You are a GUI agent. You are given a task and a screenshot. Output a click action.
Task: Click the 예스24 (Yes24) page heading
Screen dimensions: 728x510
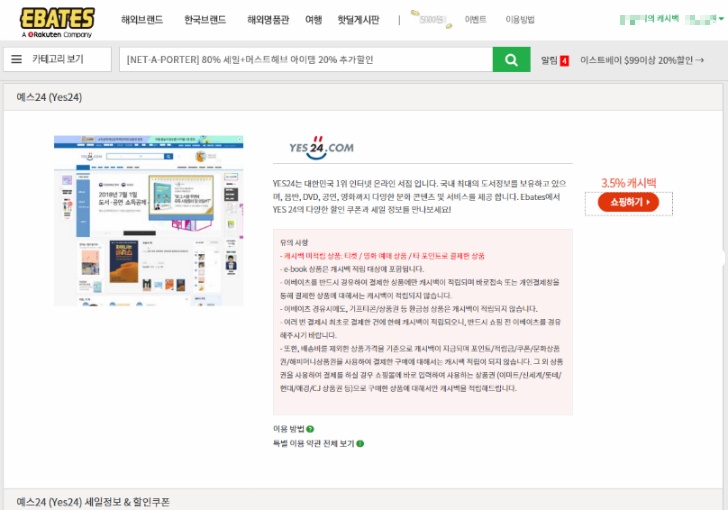[x=49, y=98]
